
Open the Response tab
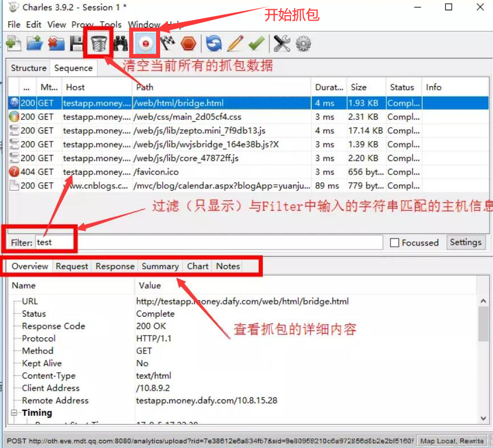[115, 266]
